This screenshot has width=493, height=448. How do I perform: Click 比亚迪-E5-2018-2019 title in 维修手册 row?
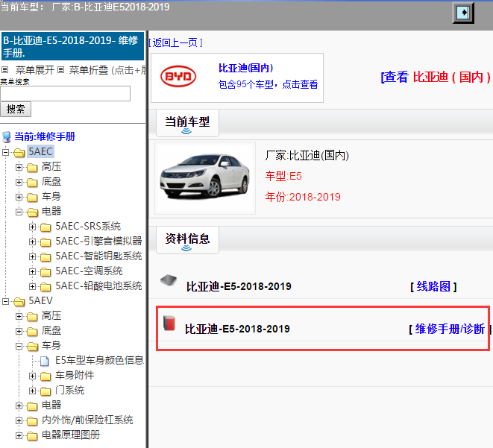(x=237, y=329)
